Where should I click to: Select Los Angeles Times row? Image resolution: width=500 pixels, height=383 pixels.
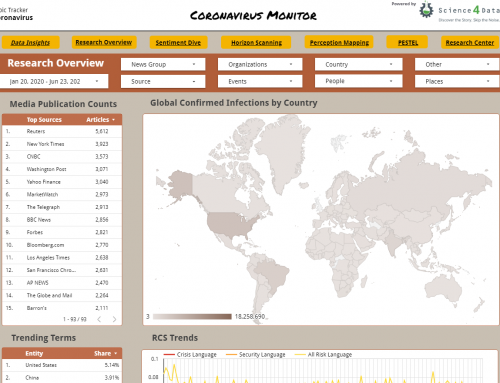click(x=62, y=258)
